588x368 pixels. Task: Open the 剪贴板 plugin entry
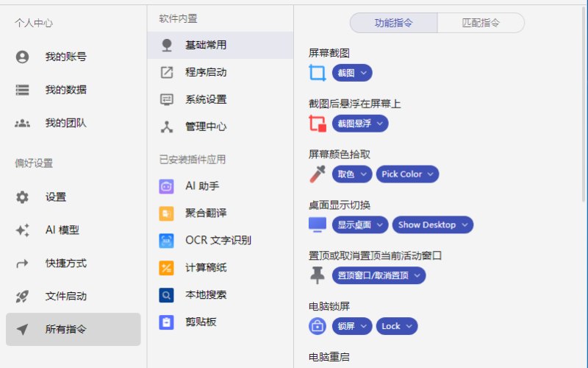click(220, 322)
